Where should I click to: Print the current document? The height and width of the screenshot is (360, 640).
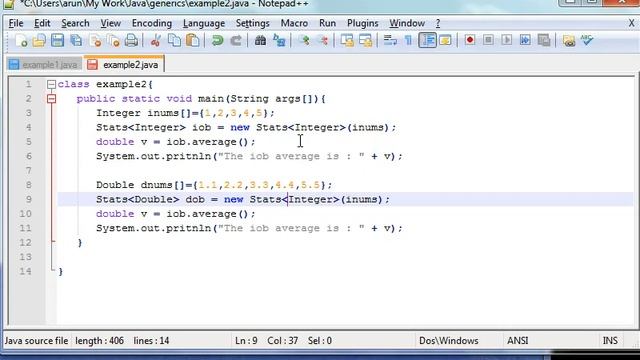click(131, 40)
